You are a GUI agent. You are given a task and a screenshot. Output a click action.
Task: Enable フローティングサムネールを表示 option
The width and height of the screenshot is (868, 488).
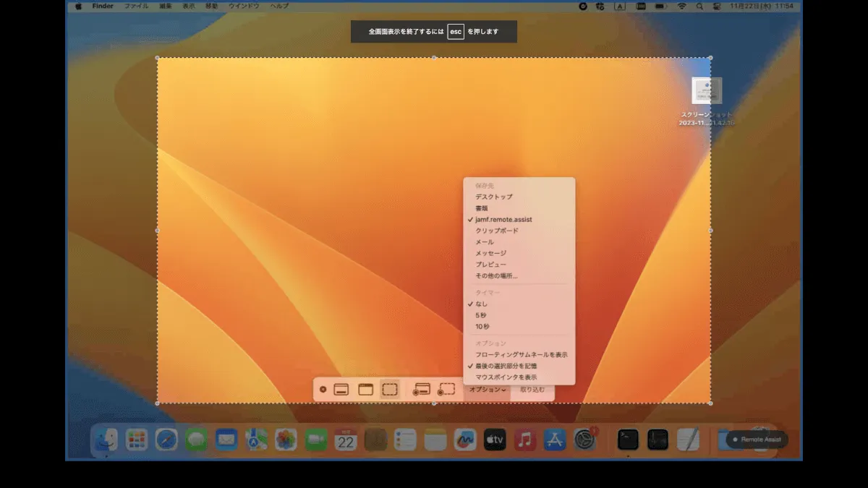(x=521, y=355)
